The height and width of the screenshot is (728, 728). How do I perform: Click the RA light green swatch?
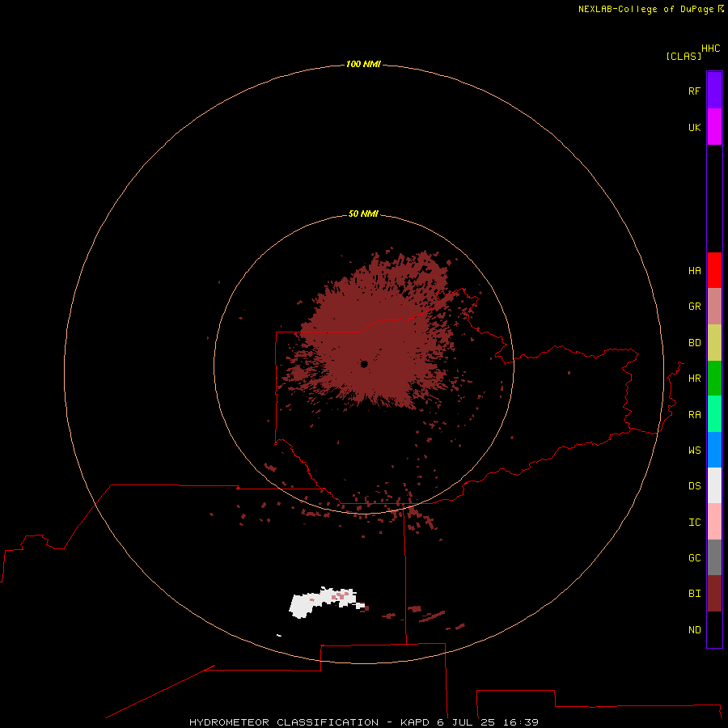coord(714,414)
